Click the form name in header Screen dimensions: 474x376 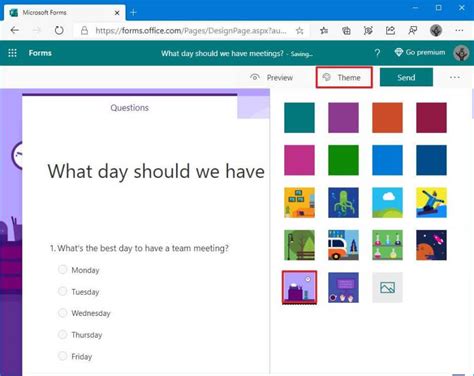pos(222,53)
